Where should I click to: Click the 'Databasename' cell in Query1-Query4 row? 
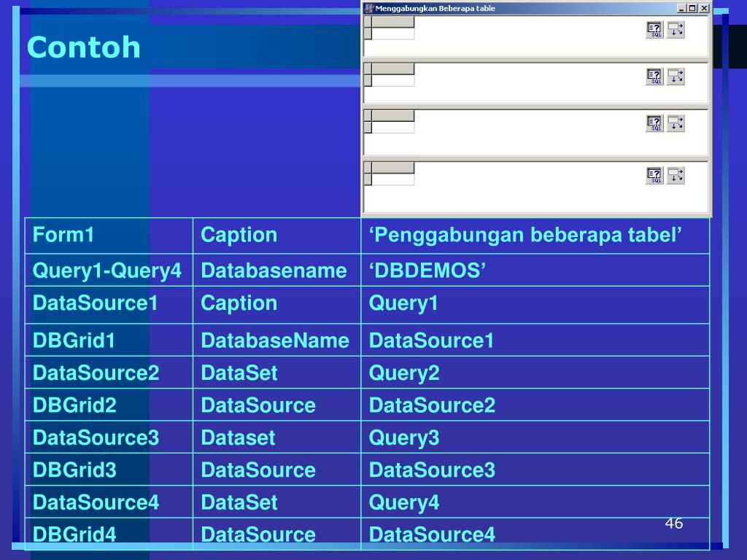point(276,270)
